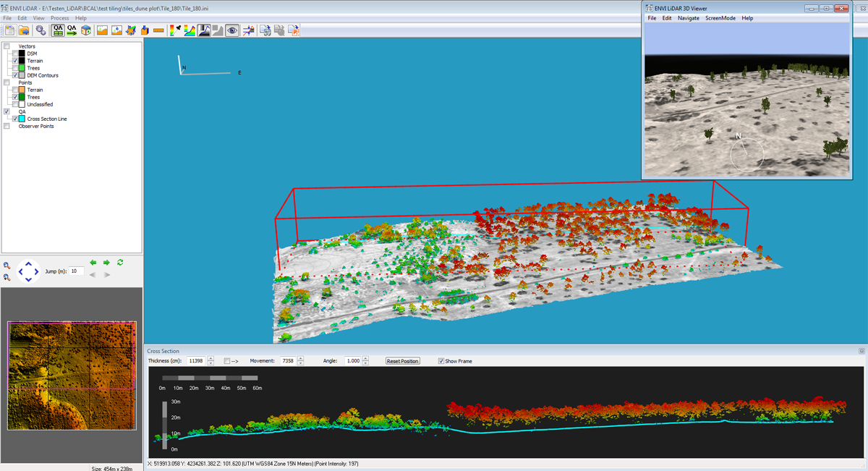Open the Process menu
The image size is (868, 471).
pos(59,18)
